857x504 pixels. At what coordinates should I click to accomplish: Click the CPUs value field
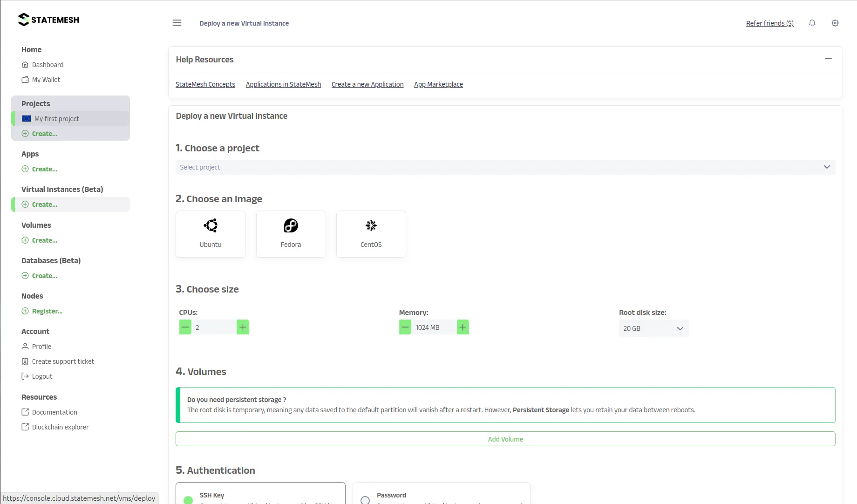[x=214, y=327]
